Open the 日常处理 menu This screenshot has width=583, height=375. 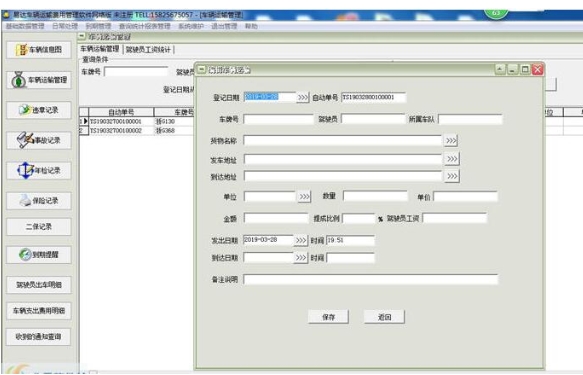point(65,26)
